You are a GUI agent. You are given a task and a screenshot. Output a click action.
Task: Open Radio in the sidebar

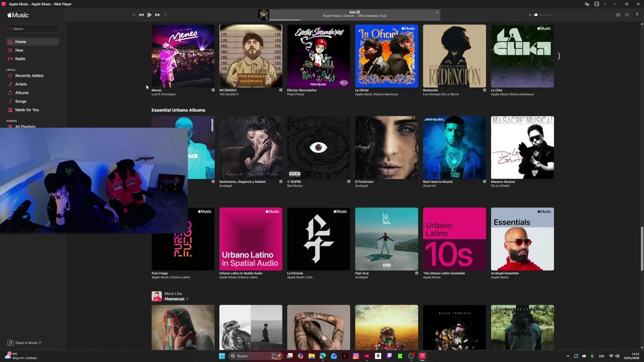click(33, 59)
